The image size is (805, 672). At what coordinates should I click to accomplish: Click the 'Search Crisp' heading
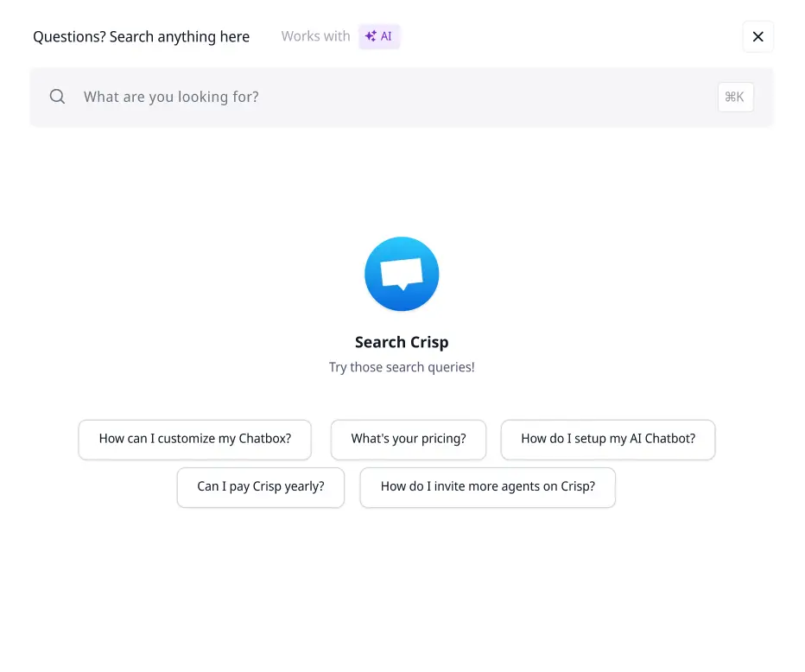tap(402, 342)
